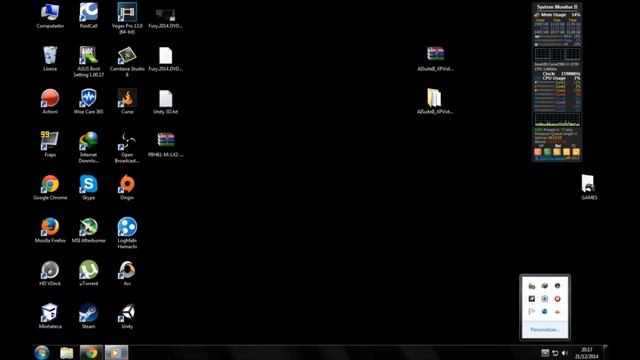The height and width of the screenshot is (360, 640).
Task: Open MSI Afterburner shortcut
Action: [89, 230]
